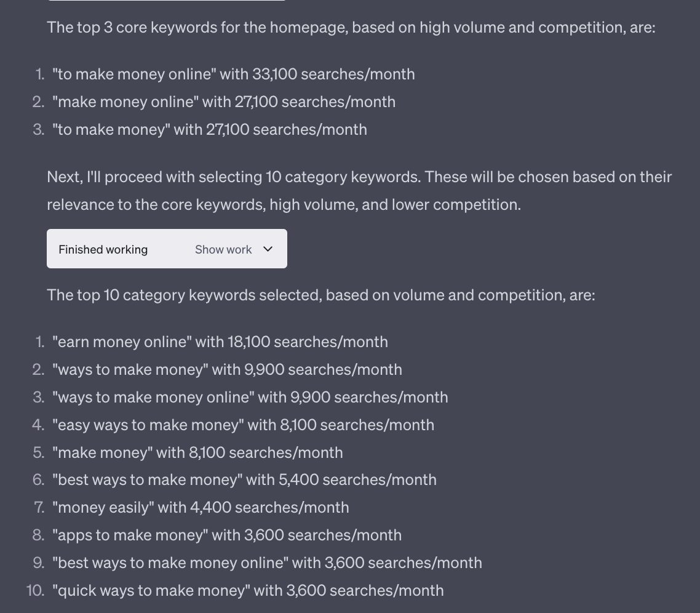
Task: Click the "easy ways to make money" item
Action: pyautogui.click(x=244, y=425)
